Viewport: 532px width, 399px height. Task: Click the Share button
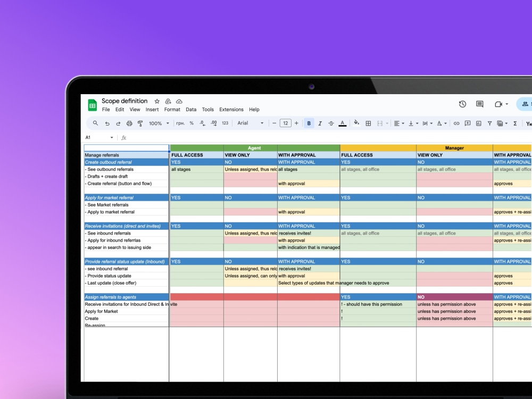point(525,104)
